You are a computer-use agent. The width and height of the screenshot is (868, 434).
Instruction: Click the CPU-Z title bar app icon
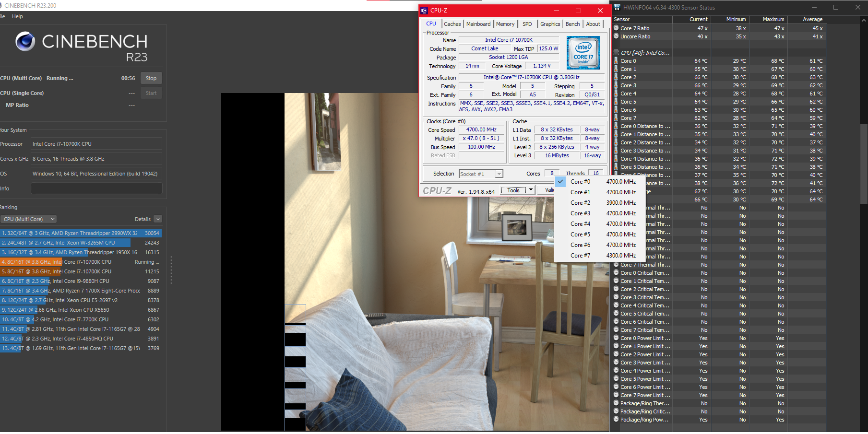click(x=424, y=10)
